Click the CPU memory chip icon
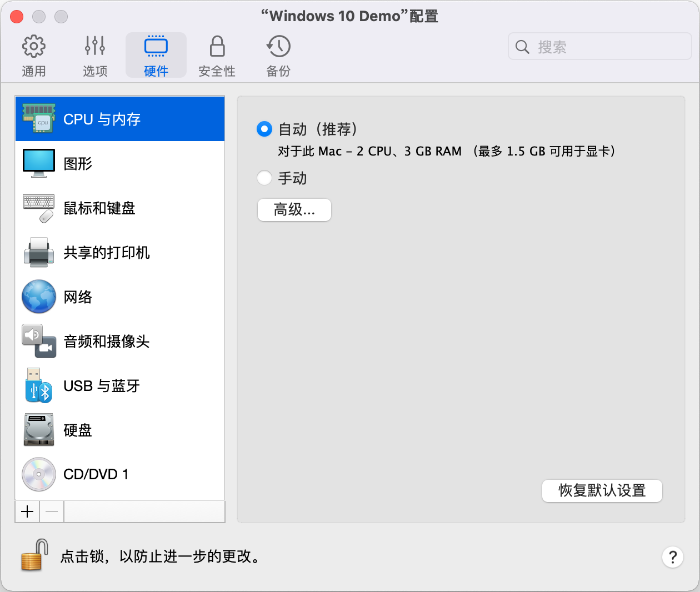Screen dimensions: 700x592 (39, 119)
